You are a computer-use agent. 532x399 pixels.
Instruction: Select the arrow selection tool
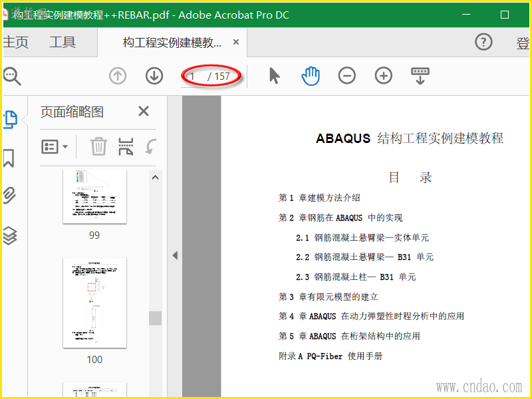click(275, 75)
